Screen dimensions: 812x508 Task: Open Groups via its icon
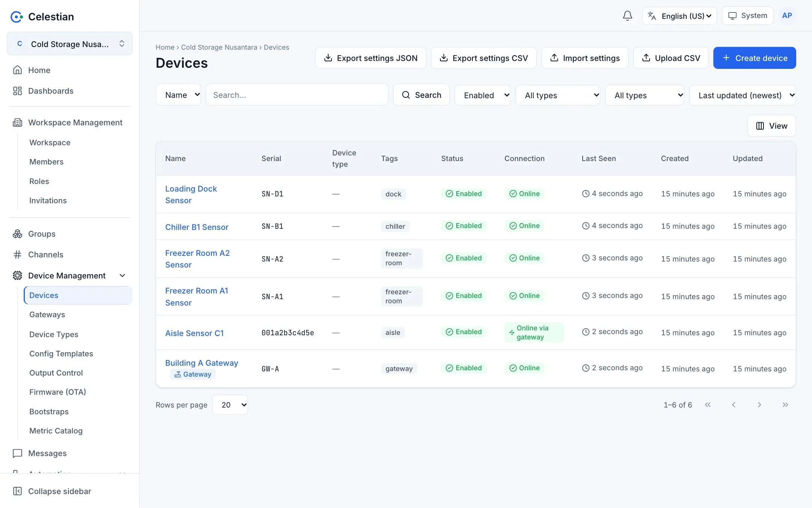(x=17, y=234)
